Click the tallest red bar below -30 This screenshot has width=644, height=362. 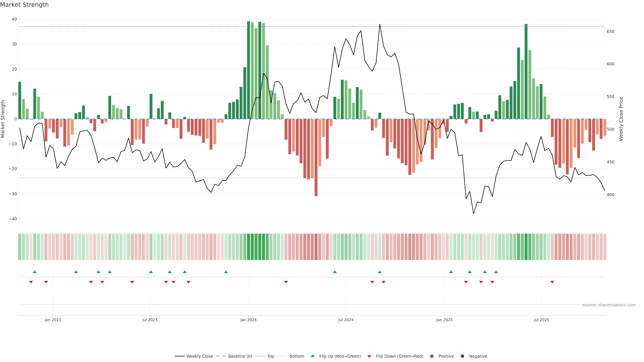[316, 157]
